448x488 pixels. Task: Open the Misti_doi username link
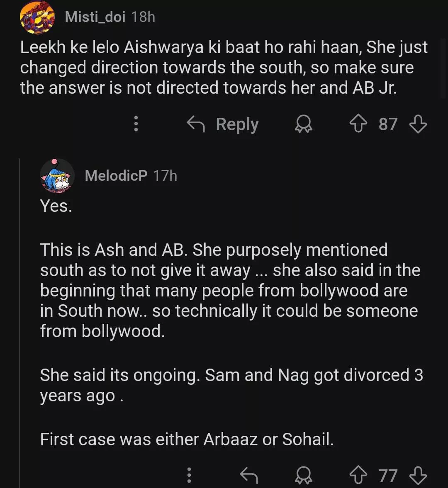[x=95, y=17]
